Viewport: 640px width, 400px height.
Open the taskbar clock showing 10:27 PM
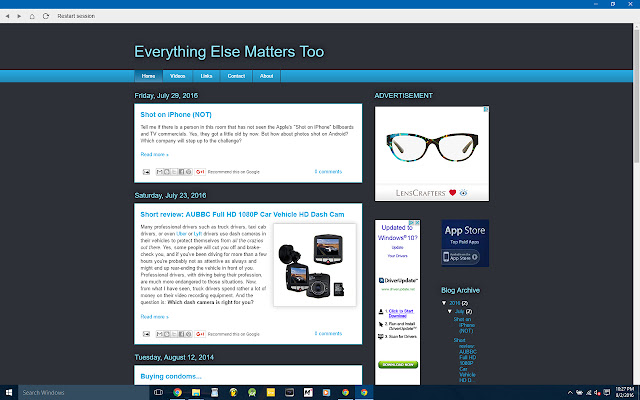[x=625, y=392]
